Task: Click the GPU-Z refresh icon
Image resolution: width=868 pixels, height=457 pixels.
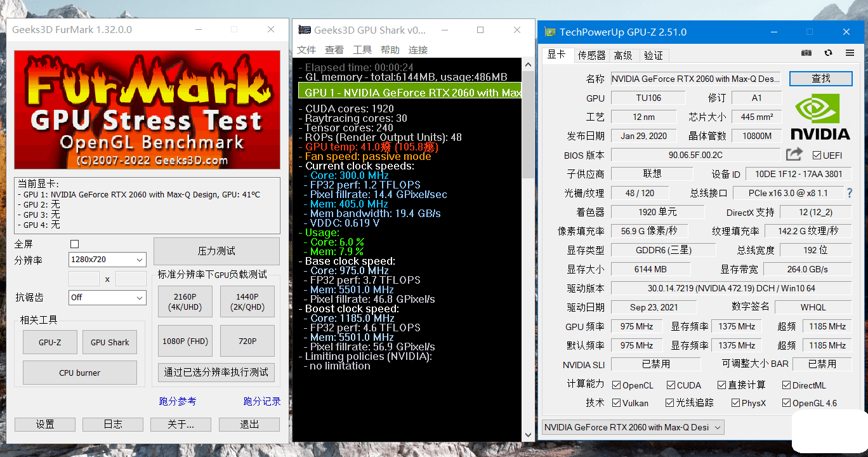Action: tap(828, 53)
